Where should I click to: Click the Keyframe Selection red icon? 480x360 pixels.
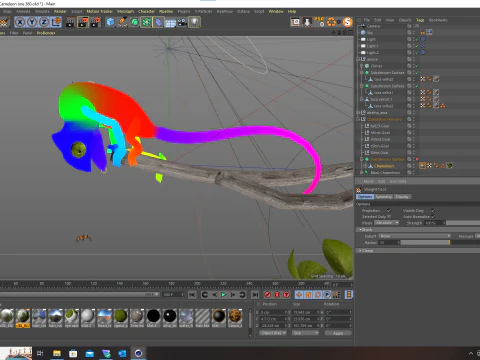coord(286,295)
